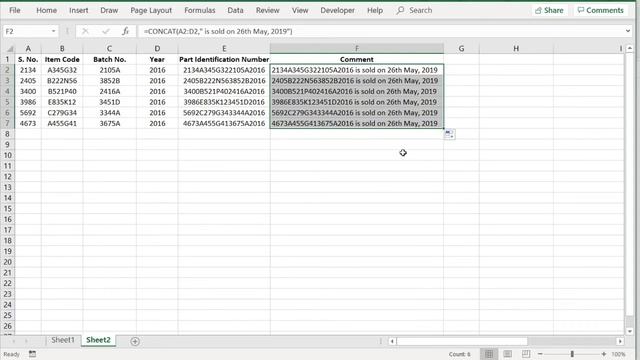Select column A header

pos(28,49)
